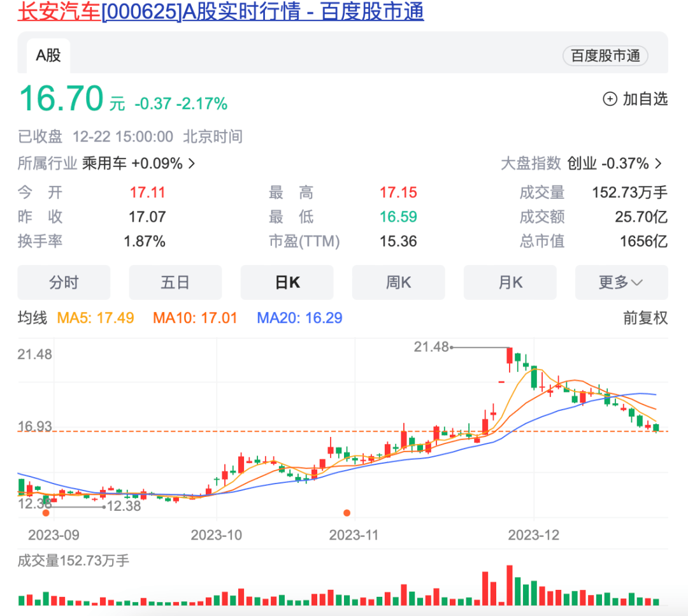
Task: Click the 已收盘 market status text
Action: click(40, 137)
